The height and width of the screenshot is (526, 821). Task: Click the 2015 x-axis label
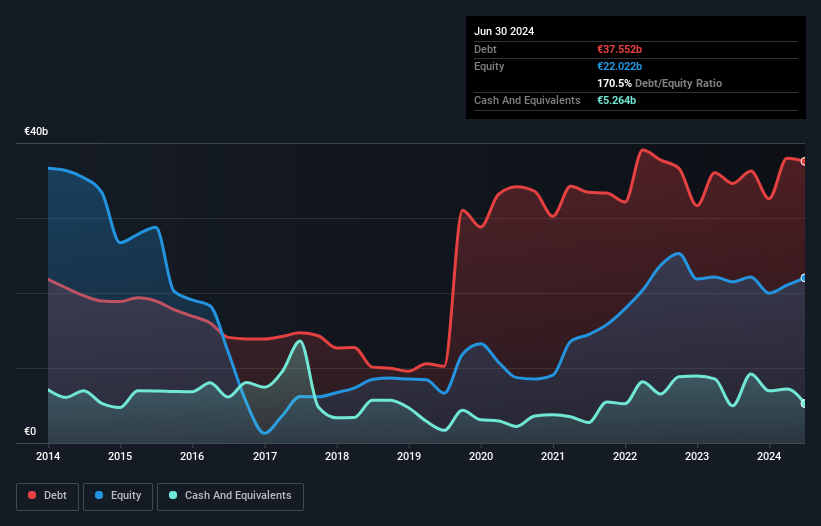[120, 456]
